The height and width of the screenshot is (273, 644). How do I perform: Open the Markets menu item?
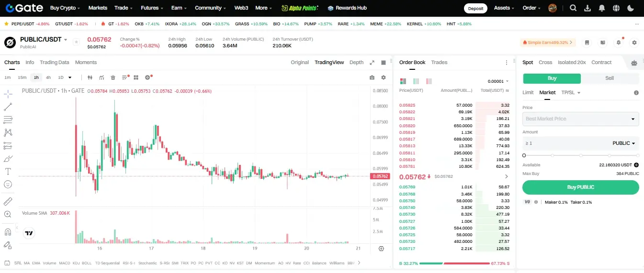98,8
